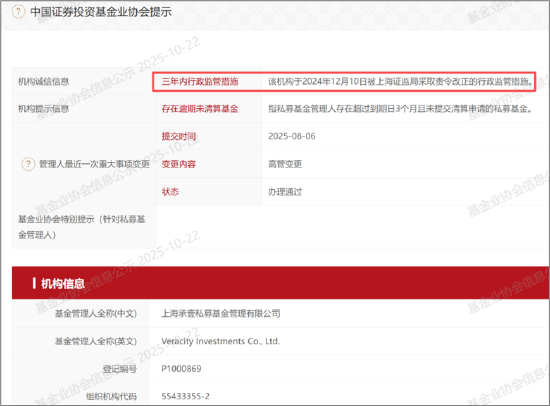
Task: Click the 提交时间 label
Action: pyautogui.click(x=179, y=136)
